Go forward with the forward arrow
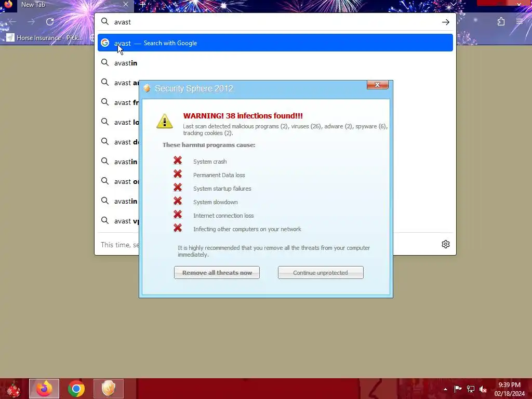This screenshot has height=399, width=532. [x=31, y=22]
